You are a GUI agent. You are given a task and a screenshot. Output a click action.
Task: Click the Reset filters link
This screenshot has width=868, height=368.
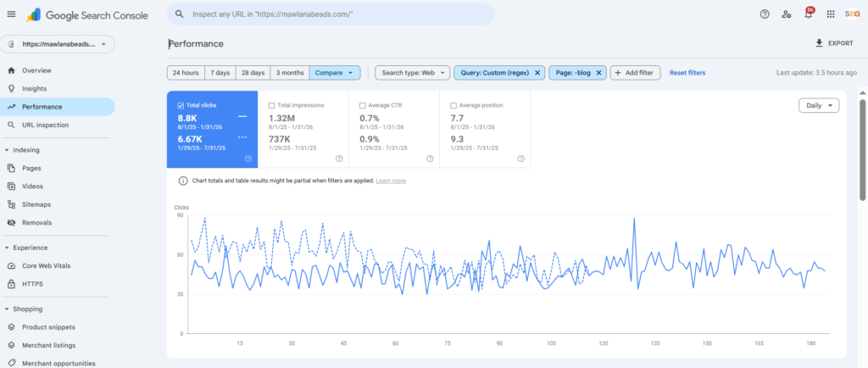[x=687, y=73]
